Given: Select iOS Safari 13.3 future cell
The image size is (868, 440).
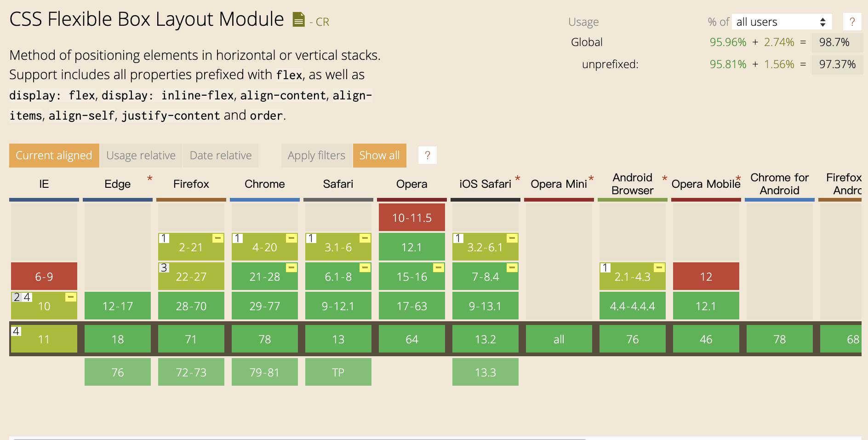Looking at the screenshot, I should coord(485,372).
